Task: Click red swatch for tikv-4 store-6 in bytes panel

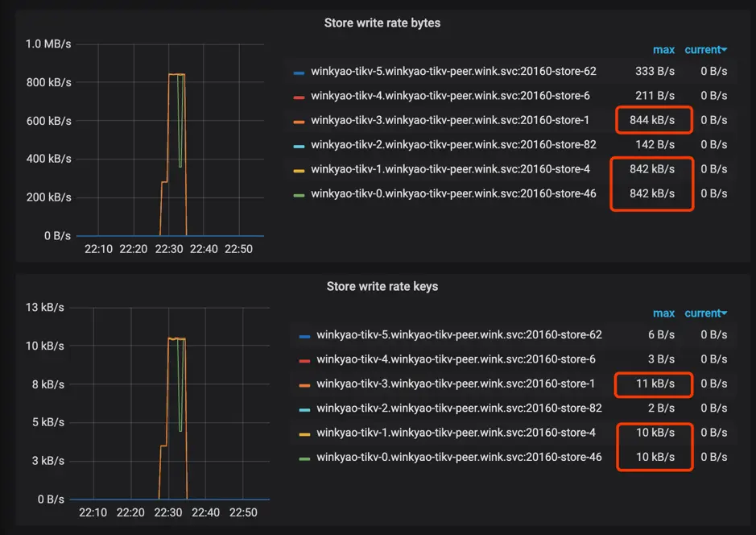Action: pos(299,97)
